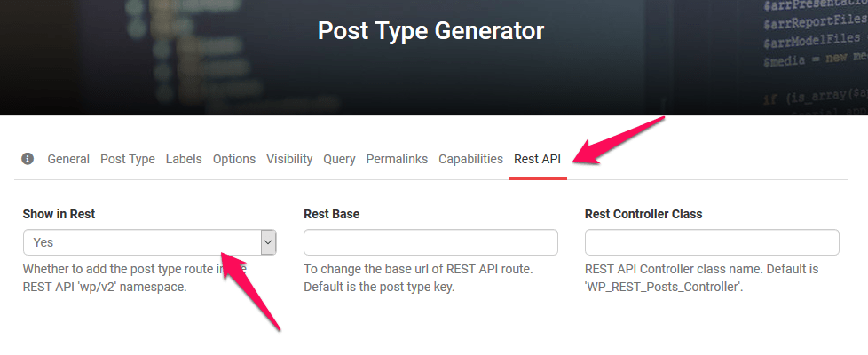The height and width of the screenshot is (355, 868).
Task: Click the Show in Rest label
Action: coord(59,214)
